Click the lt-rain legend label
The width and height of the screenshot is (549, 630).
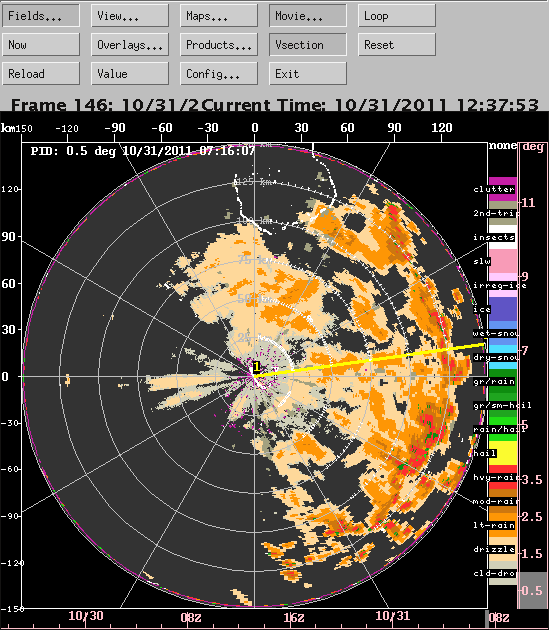(494, 526)
